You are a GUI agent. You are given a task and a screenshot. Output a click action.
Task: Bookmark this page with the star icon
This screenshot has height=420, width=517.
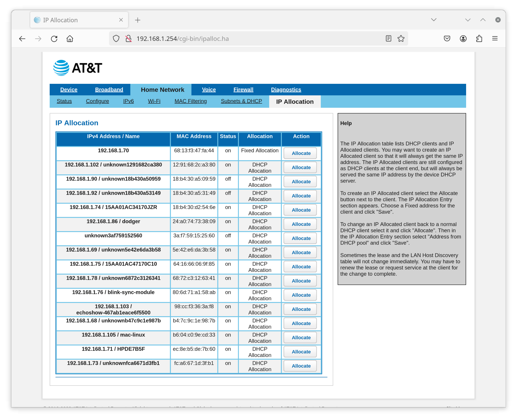tap(401, 38)
